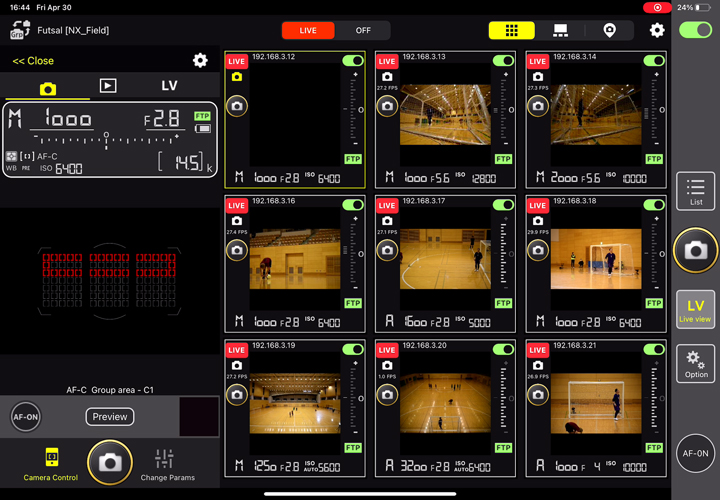The image size is (720, 500).
Task: Select the playback tab in left panel
Action: click(x=108, y=86)
